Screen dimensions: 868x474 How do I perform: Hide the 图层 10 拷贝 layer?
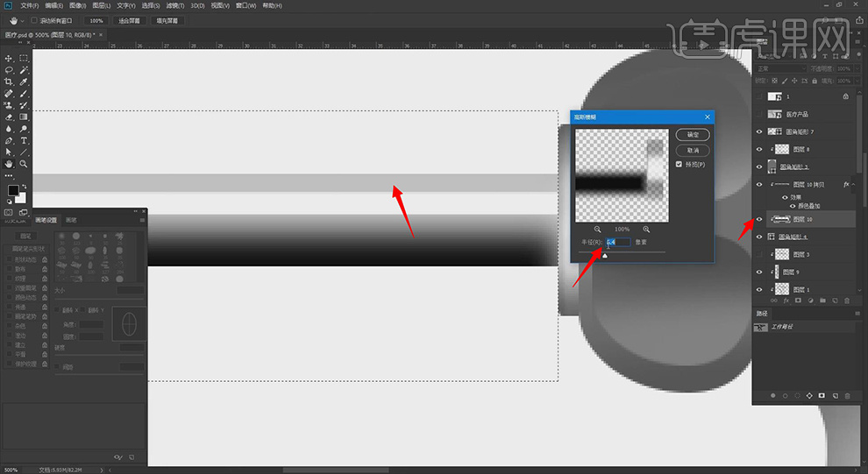coord(759,184)
